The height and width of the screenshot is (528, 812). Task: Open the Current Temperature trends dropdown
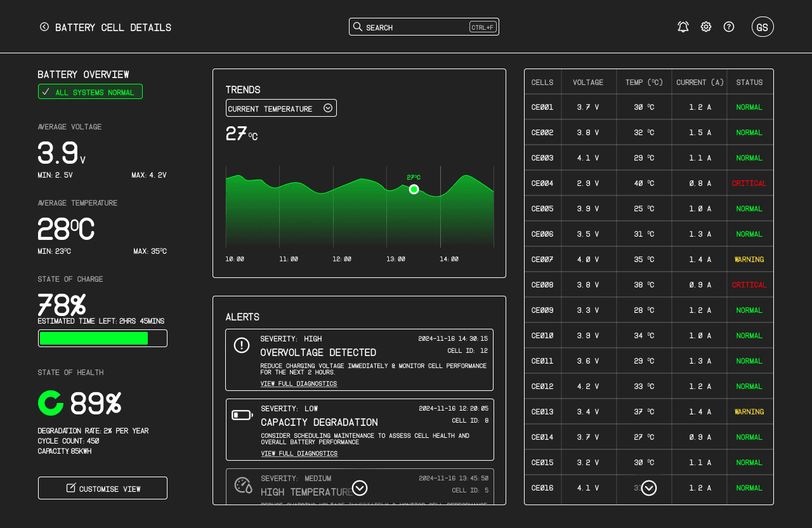point(281,108)
